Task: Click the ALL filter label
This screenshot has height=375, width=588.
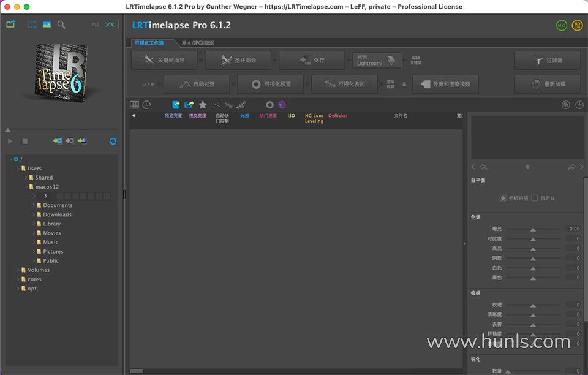Action: [96, 25]
